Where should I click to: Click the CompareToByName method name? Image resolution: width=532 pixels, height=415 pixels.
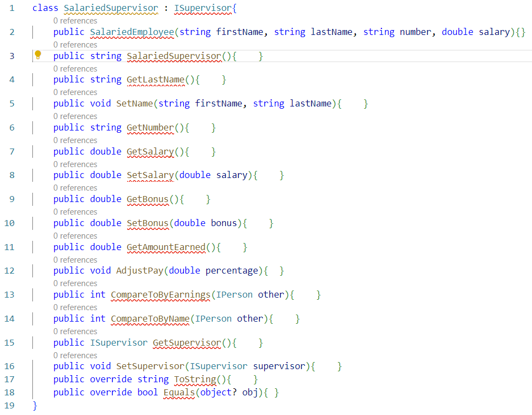(150, 319)
